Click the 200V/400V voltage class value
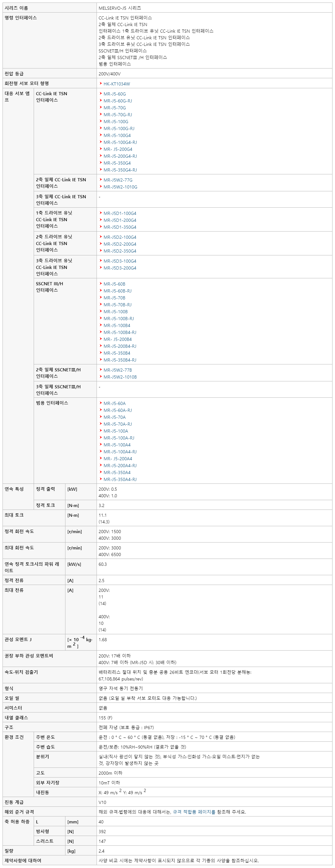 (x=109, y=74)
